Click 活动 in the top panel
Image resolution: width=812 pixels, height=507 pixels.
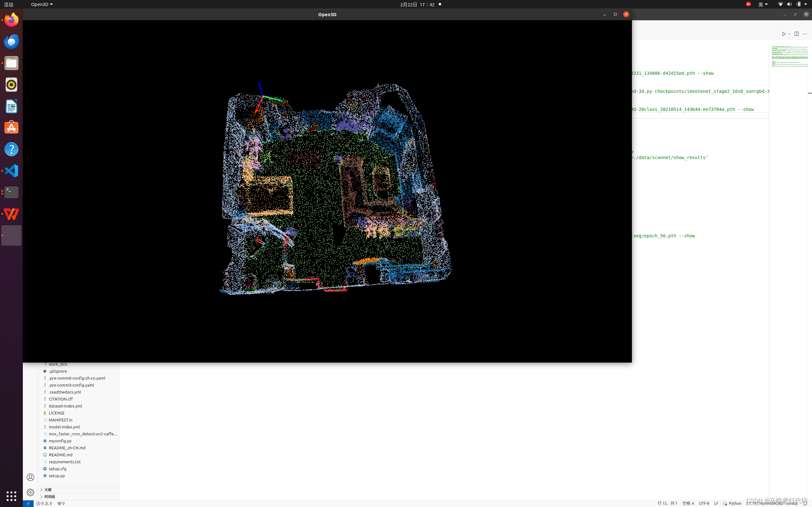[x=8, y=4]
